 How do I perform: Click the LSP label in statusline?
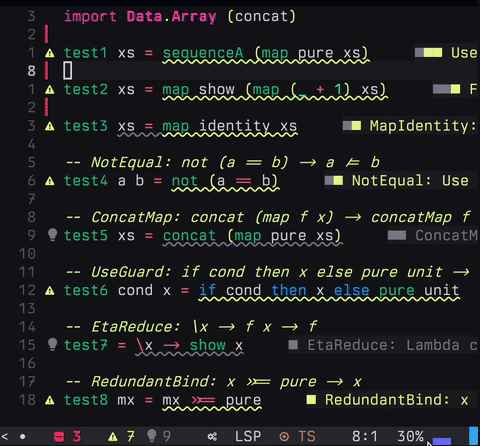click(248, 436)
